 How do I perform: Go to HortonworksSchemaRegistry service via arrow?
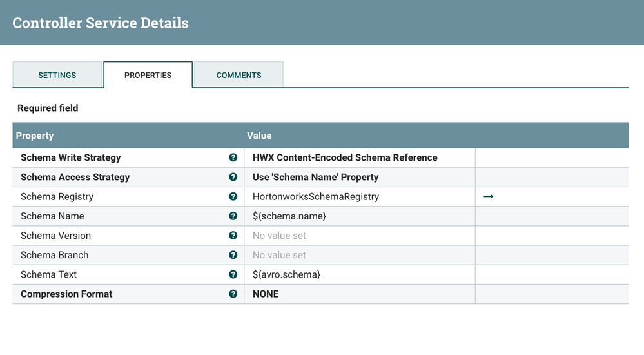(x=488, y=196)
